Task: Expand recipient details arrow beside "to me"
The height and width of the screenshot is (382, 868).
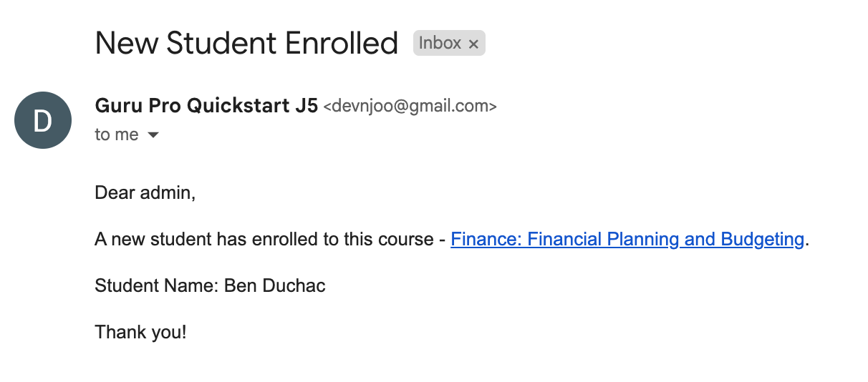Action: pos(153,135)
